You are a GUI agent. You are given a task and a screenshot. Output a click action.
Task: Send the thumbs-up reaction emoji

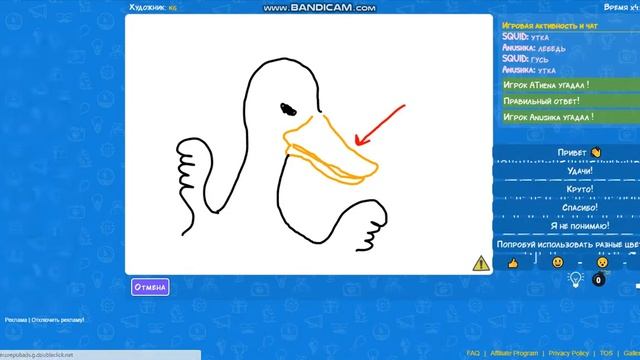pos(513,263)
